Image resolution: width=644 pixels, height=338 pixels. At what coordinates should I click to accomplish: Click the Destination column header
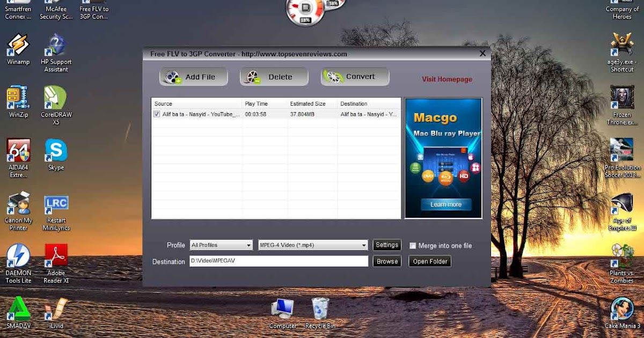(369, 104)
